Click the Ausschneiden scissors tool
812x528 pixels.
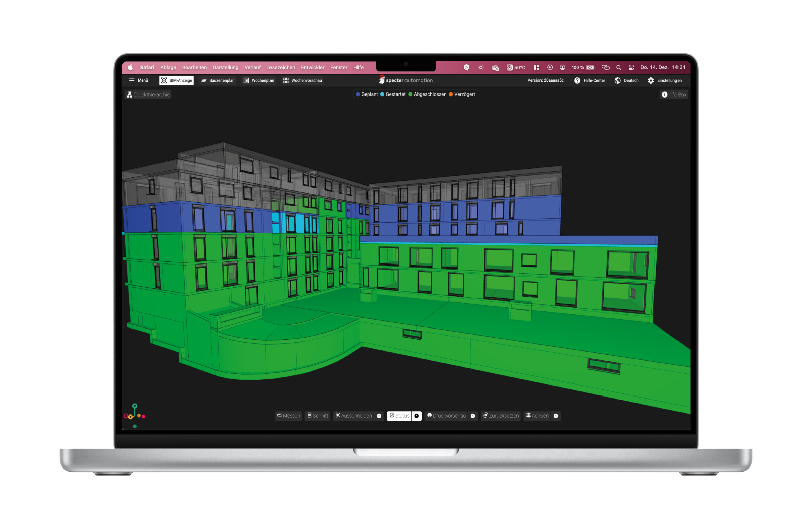pos(354,416)
